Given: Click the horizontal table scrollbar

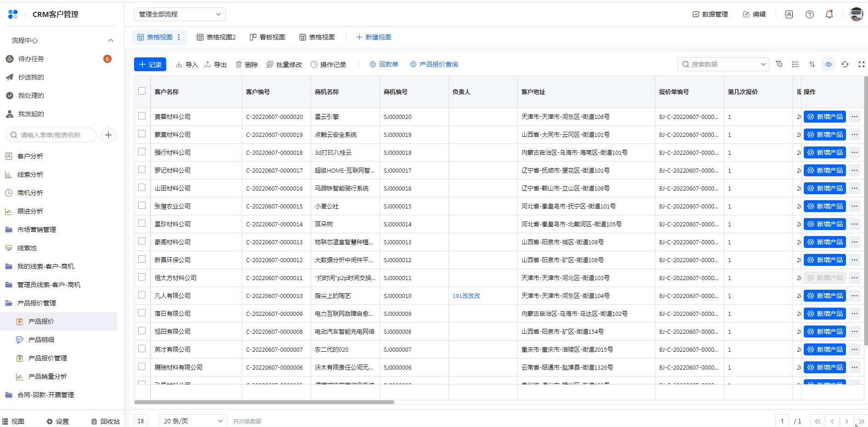Looking at the screenshot, I should (264, 402).
